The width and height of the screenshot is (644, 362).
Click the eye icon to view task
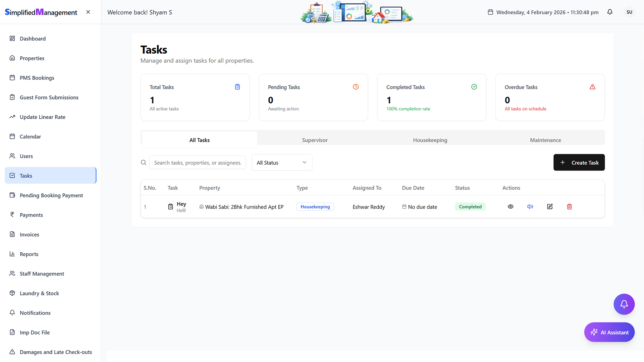coord(511,207)
